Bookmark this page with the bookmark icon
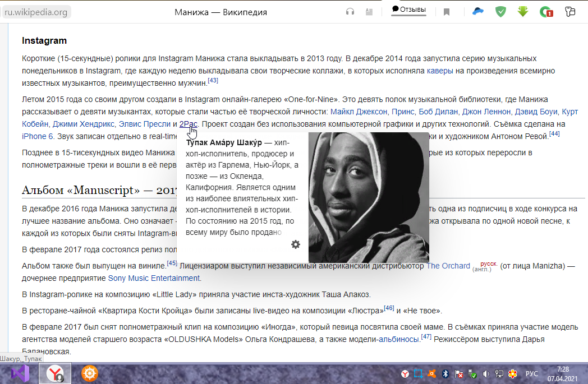The width and height of the screenshot is (588, 384). click(446, 12)
